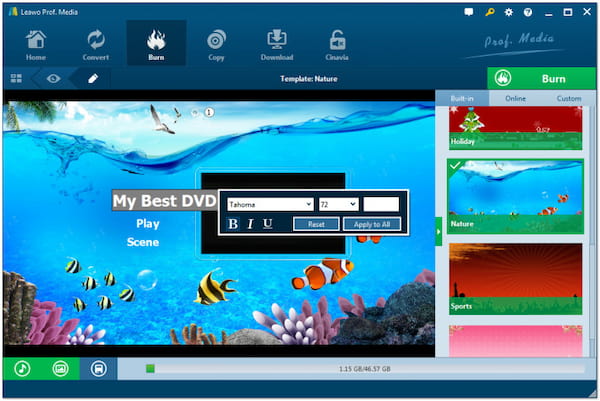Switch to the Online templates tab
The width and height of the screenshot is (600, 401).
(x=516, y=98)
